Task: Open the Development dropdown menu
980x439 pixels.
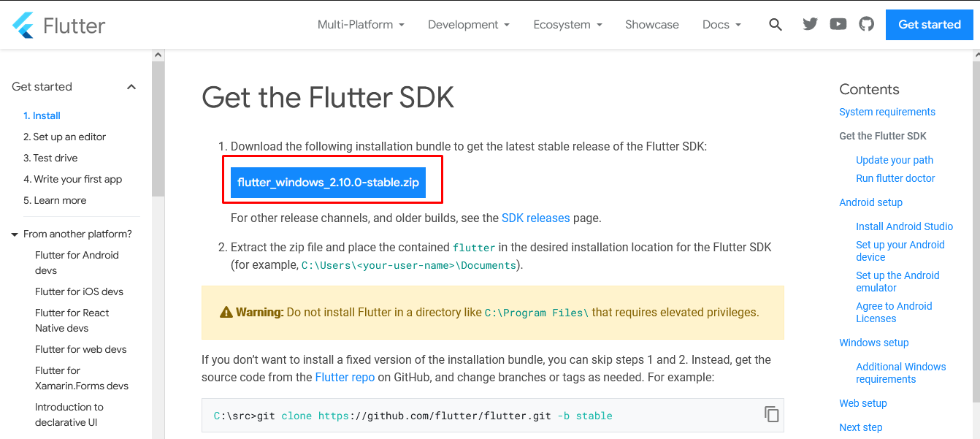Action: pos(468,25)
